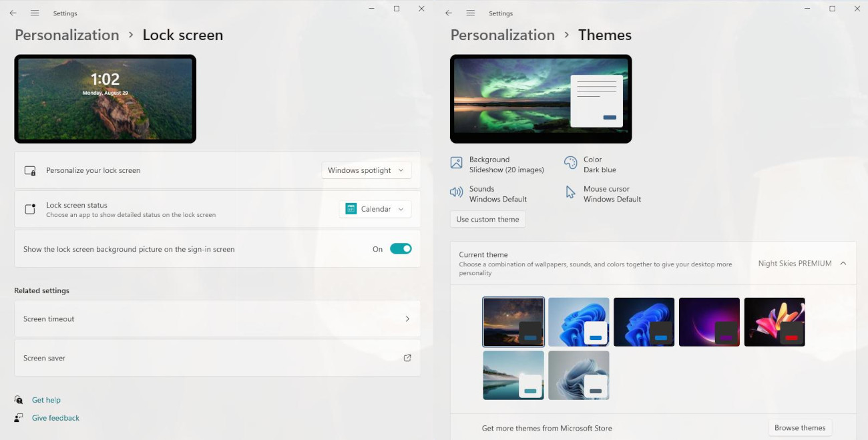Open Color Dark blue settings
This screenshot has width=868, height=440.
click(591, 165)
